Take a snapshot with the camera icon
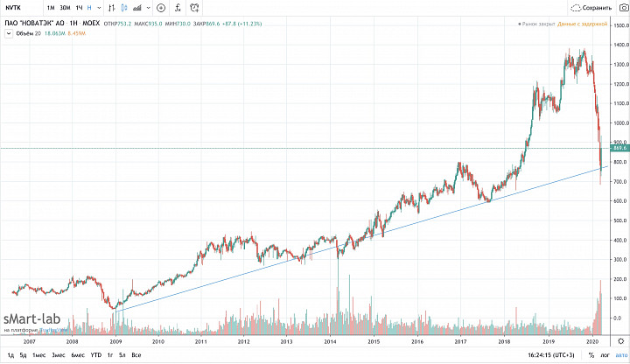Screen dimensions: 630x364 [x=624, y=8]
